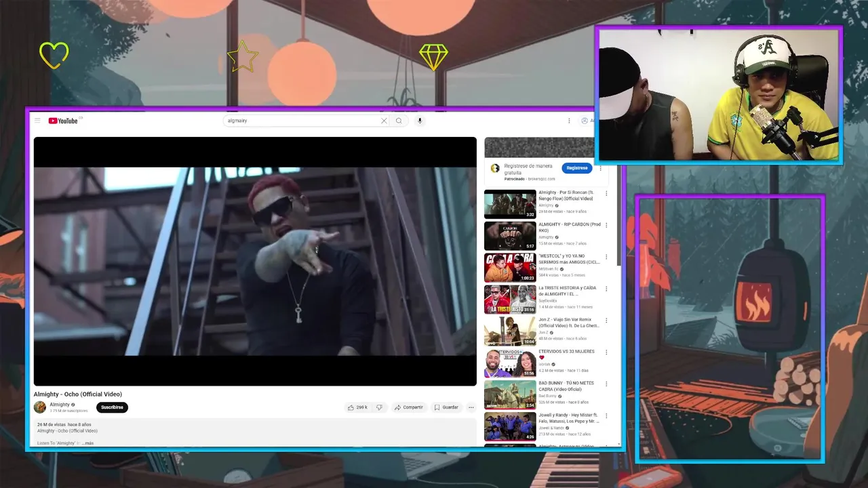Open options for 'Hey Mister' video

pyautogui.click(x=606, y=415)
